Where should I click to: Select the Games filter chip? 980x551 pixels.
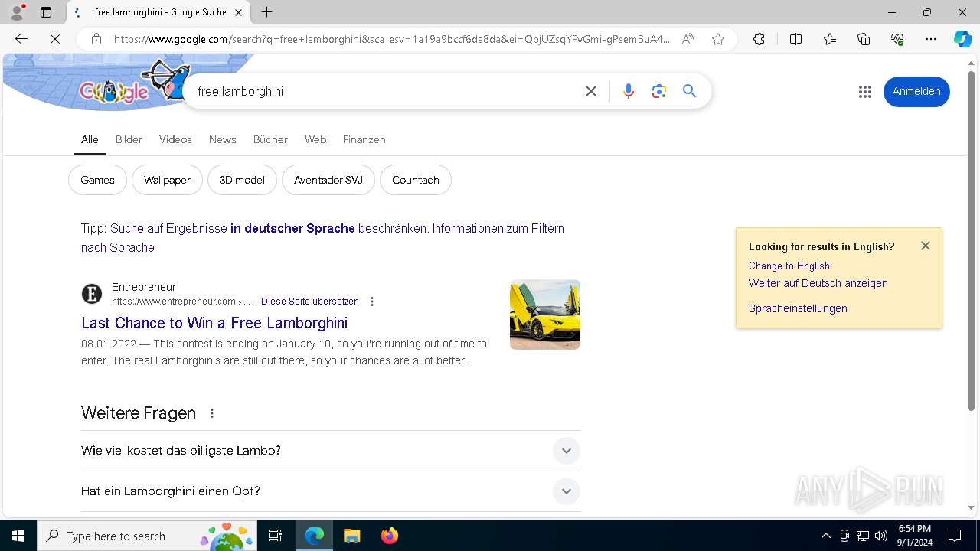click(x=97, y=180)
